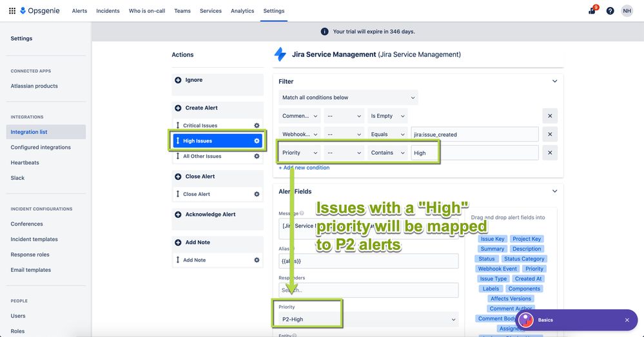Image resolution: width=644 pixels, height=337 pixels.
Task: Remove the Comment Is Empty condition
Action: [x=549, y=116]
